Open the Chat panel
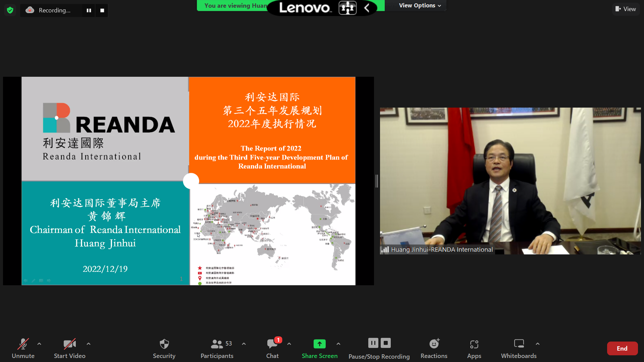The height and width of the screenshot is (362, 644). [272, 349]
